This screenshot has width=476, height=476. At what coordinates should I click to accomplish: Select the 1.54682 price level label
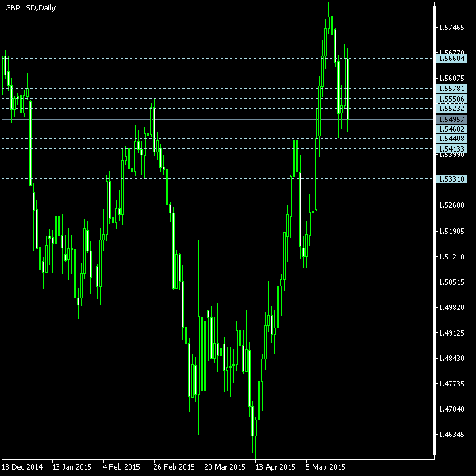pos(451,129)
